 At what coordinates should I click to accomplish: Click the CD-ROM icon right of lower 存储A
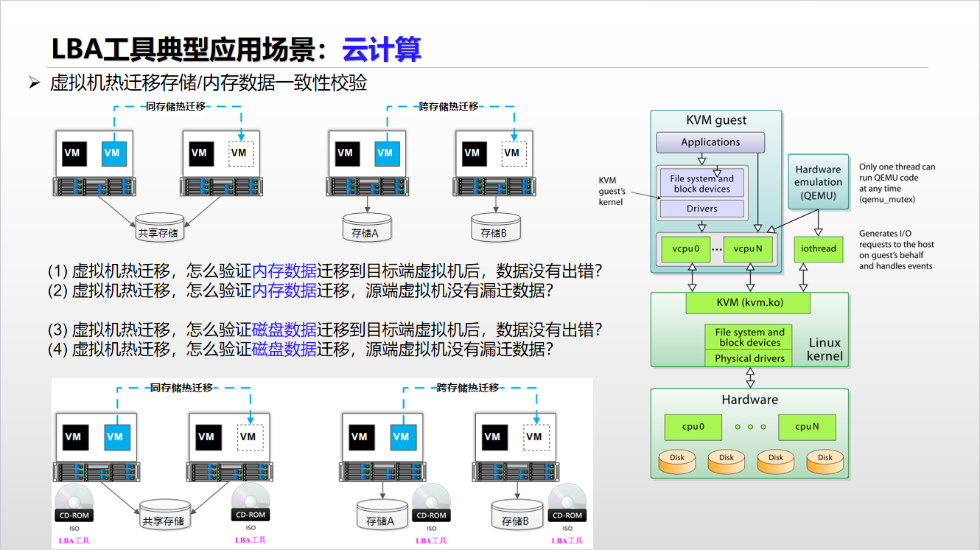[432, 503]
